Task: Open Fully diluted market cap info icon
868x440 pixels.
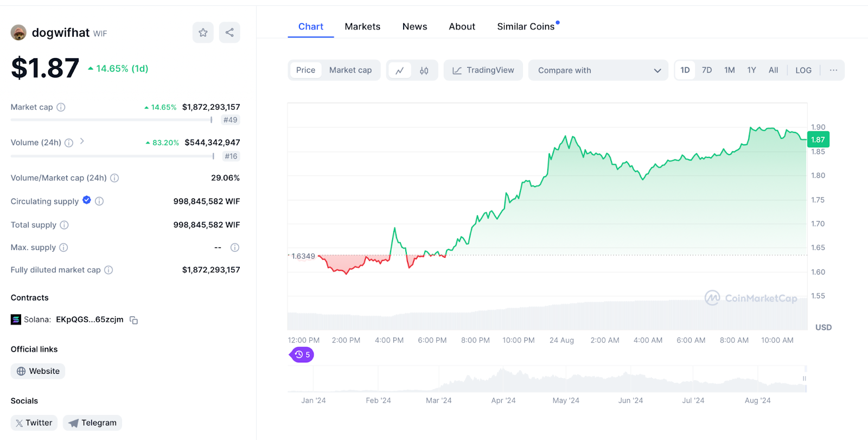Action: click(x=108, y=270)
